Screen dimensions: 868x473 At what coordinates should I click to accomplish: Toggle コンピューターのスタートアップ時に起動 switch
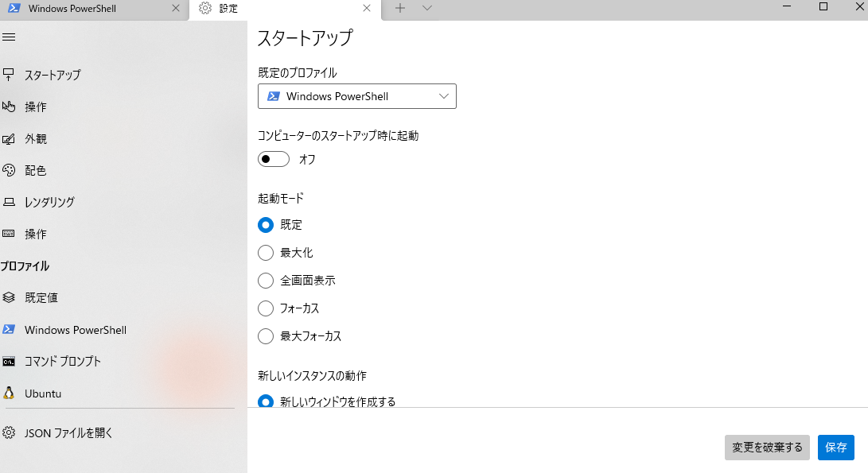[274, 159]
